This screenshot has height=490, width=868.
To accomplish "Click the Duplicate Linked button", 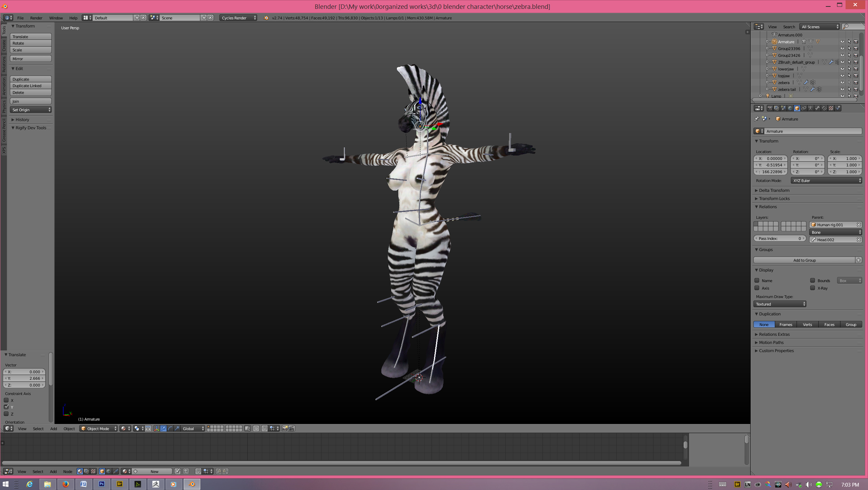I will coord(31,86).
